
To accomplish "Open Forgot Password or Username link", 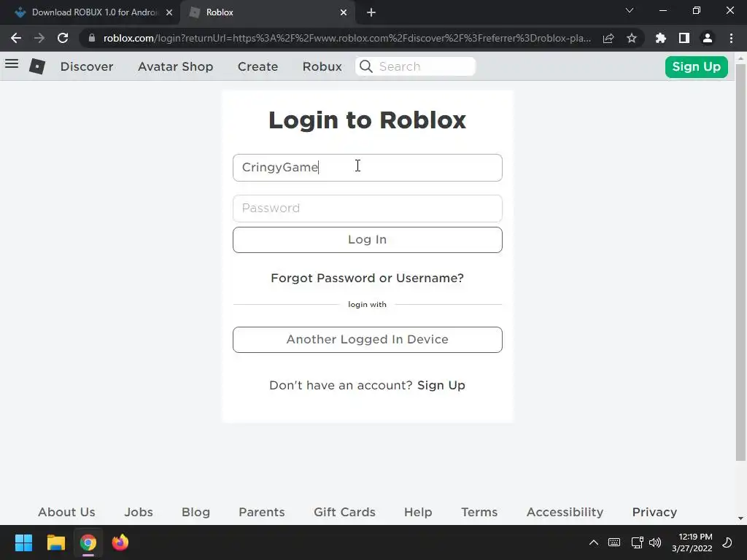I will [368, 278].
